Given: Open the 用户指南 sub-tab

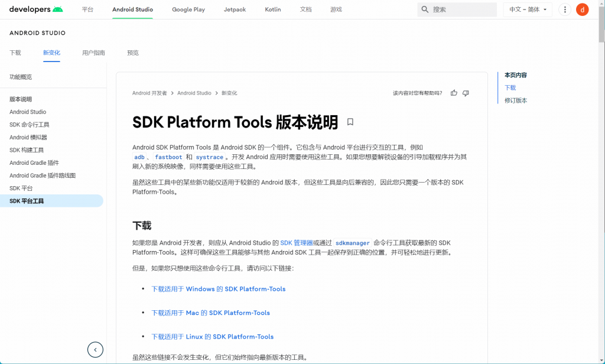Looking at the screenshot, I should 93,53.
